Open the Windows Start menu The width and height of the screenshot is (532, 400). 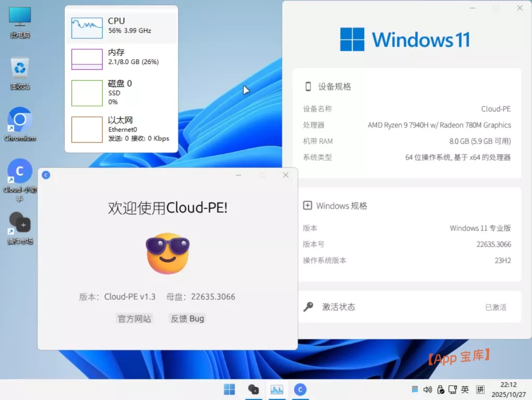(229, 389)
